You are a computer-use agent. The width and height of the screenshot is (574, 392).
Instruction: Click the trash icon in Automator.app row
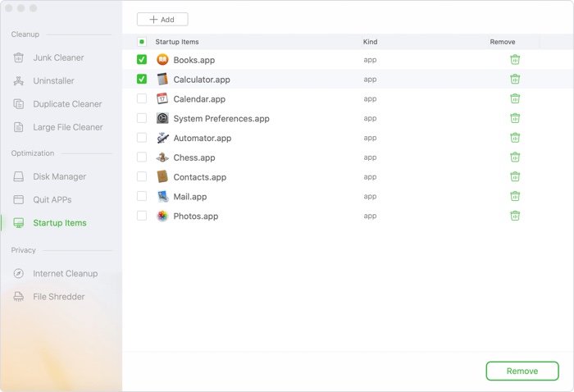[515, 138]
